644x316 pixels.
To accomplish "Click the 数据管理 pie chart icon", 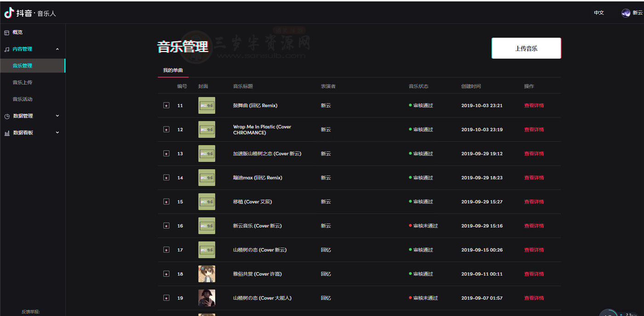I will [x=7, y=116].
